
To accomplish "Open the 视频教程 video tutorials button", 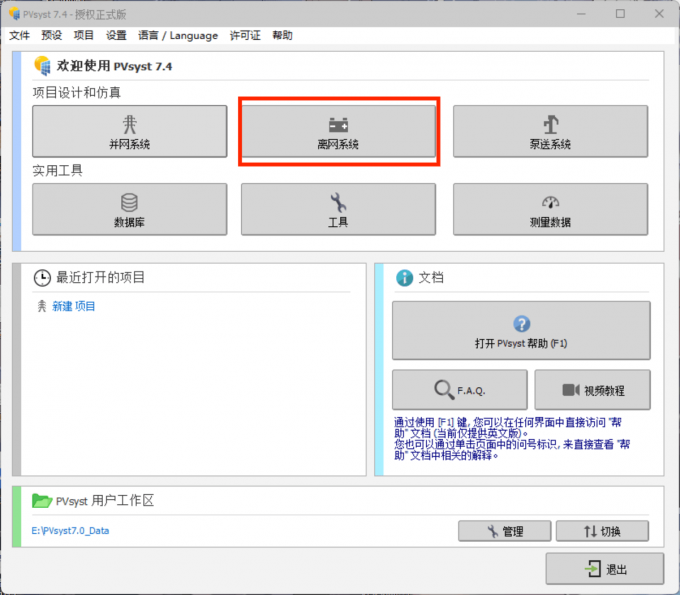I will (592, 390).
